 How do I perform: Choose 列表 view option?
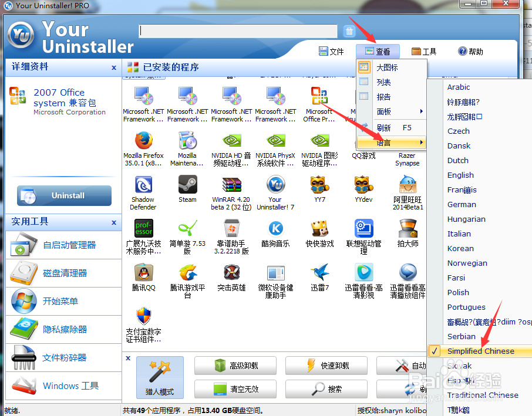pos(391,82)
